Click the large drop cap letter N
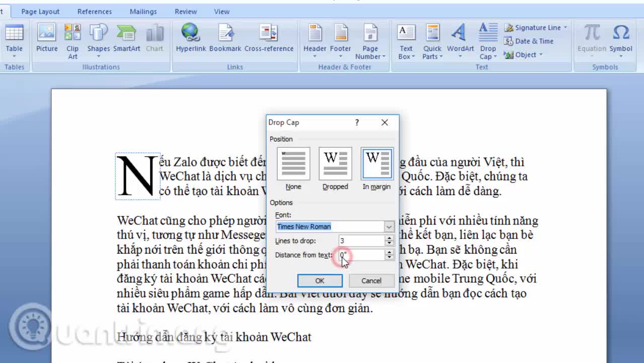This screenshot has width=644, height=363. coord(137,176)
